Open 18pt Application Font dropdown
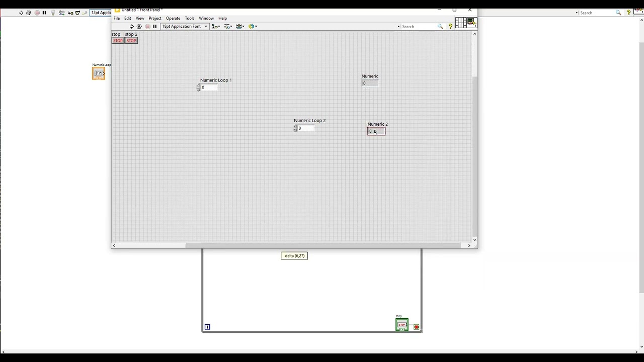Image resolution: width=644 pixels, height=362 pixels. 185,26
